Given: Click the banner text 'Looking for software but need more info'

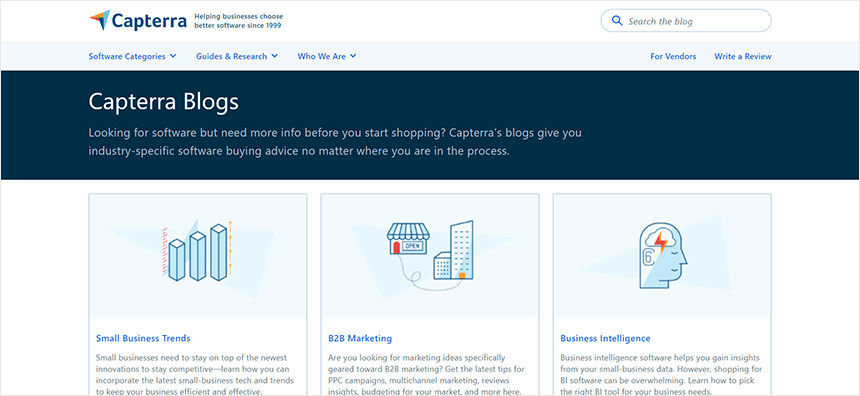Looking at the screenshot, I should point(335,142).
